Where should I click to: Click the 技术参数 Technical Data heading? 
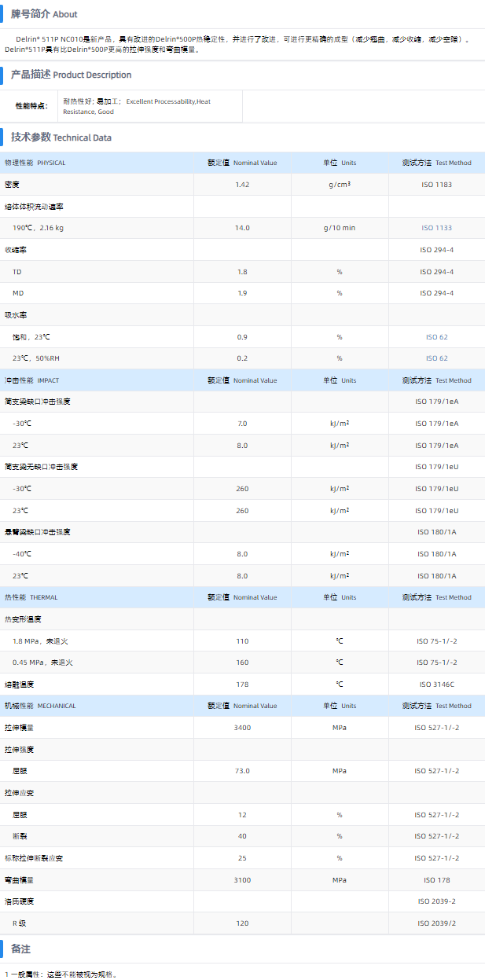click(61, 138)
